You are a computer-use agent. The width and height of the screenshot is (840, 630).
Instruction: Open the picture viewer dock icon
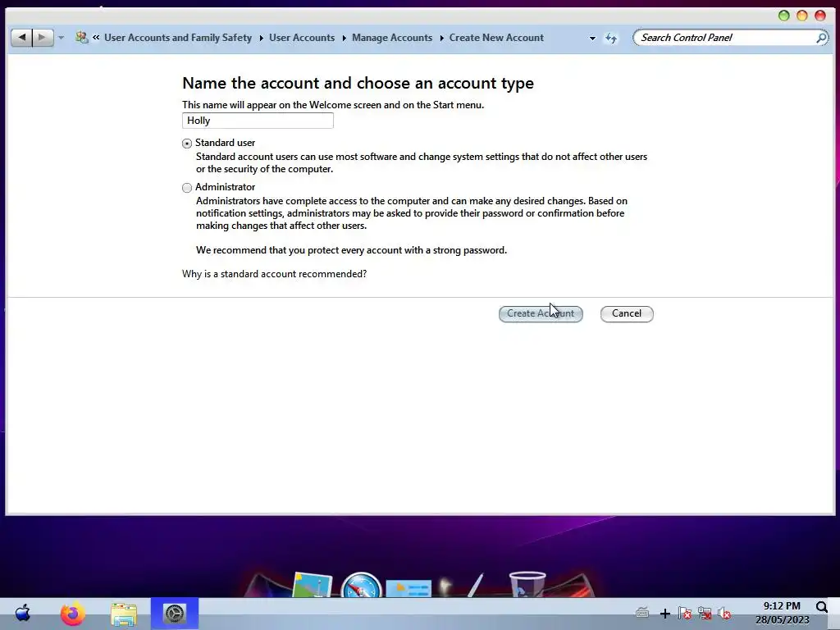[x=312, y=584]
